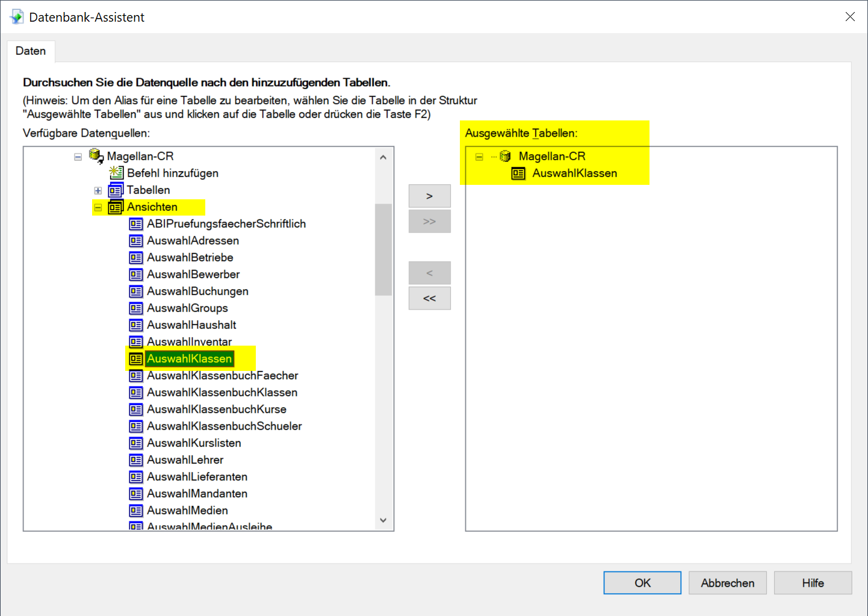Viewport: 868px width, 616px height.
Task: Select AuswahlKlassen in the available views list
Action: click(189, 359)
